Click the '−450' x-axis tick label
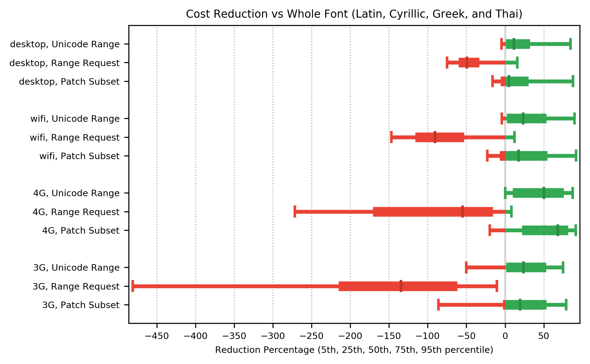 coord(157,336)
